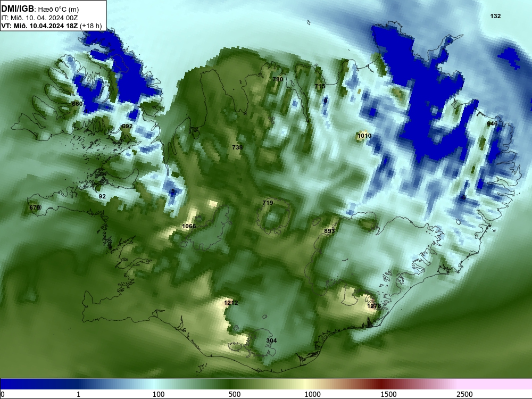Click the 719 value on the map
Screen dimensions: 532x399
click(268, 203)
